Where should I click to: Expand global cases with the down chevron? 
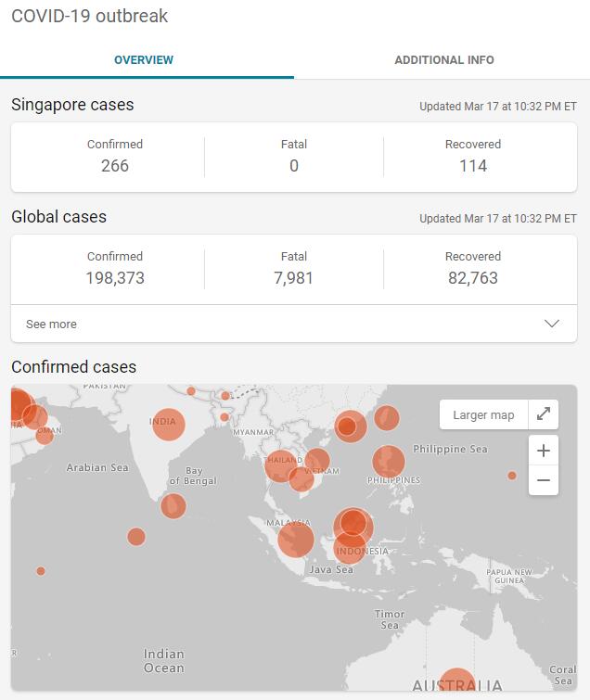[552, 325]
